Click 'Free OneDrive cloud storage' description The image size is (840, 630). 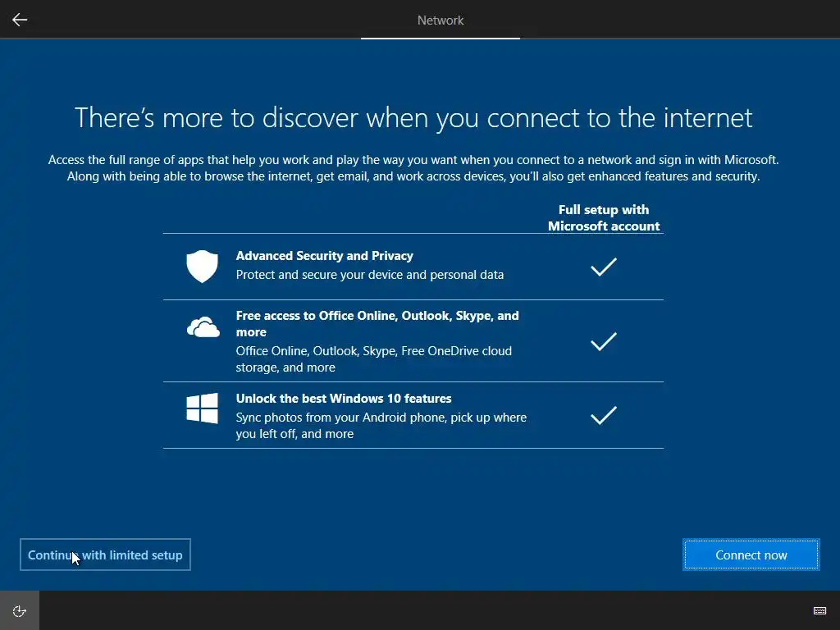(374, 359)
